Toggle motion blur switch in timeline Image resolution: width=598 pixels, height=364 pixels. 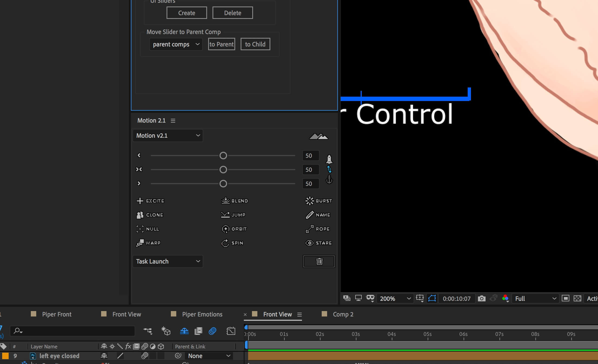[212, 331]
